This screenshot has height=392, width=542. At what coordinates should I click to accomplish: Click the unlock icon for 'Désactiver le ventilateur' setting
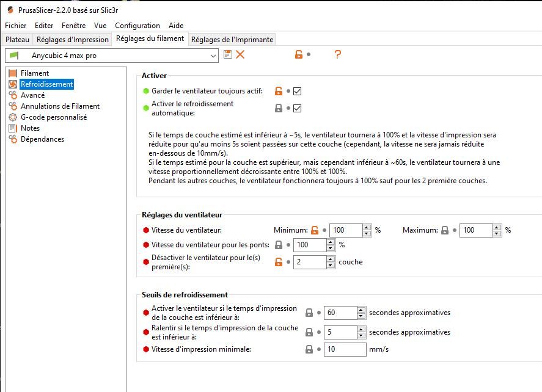tap(278, 262)
